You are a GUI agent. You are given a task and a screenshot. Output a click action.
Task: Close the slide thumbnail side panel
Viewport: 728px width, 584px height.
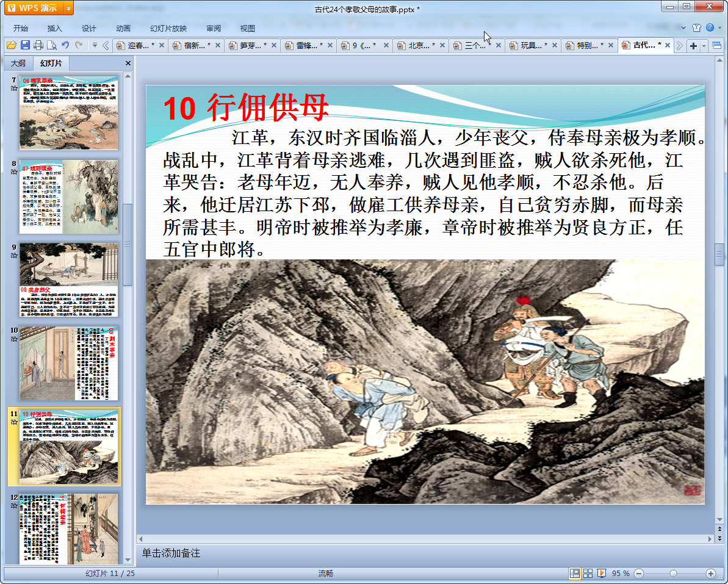click(128, 63)
